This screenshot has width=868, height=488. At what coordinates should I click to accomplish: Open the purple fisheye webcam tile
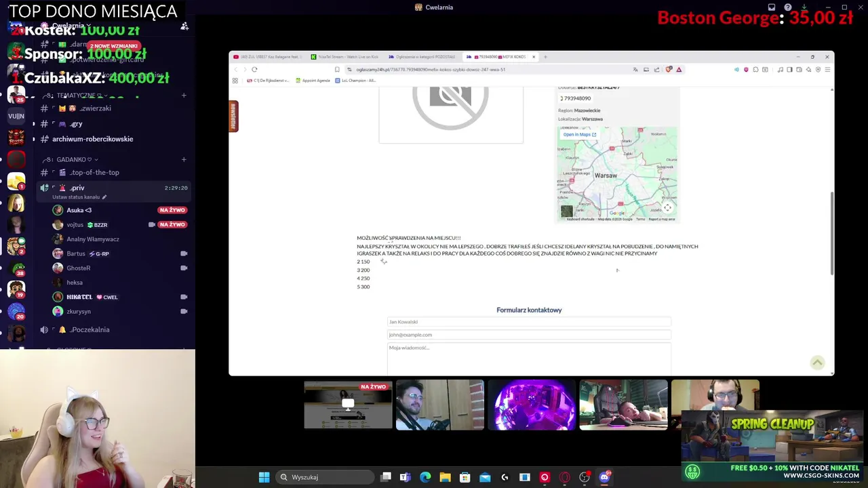coord(532,405)
